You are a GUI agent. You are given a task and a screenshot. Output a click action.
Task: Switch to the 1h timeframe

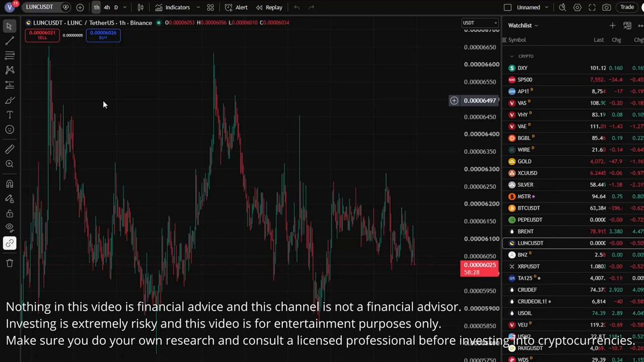pos(97,8)
